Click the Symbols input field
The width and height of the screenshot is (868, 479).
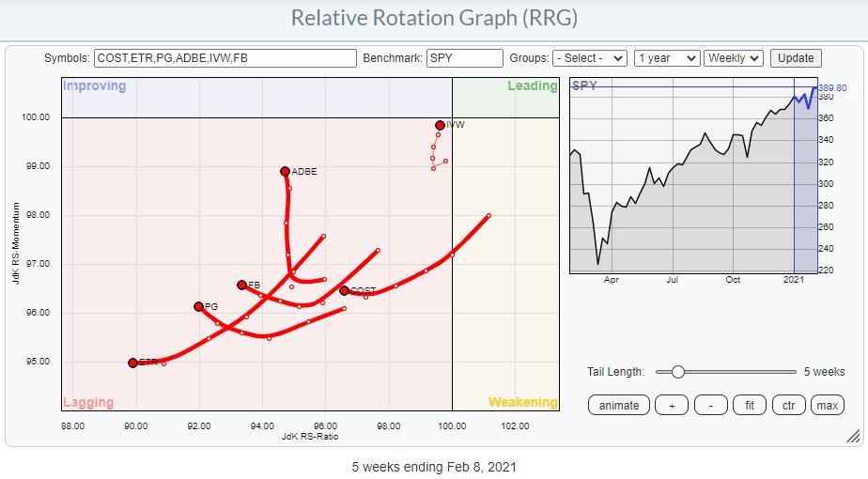(225, 58)
